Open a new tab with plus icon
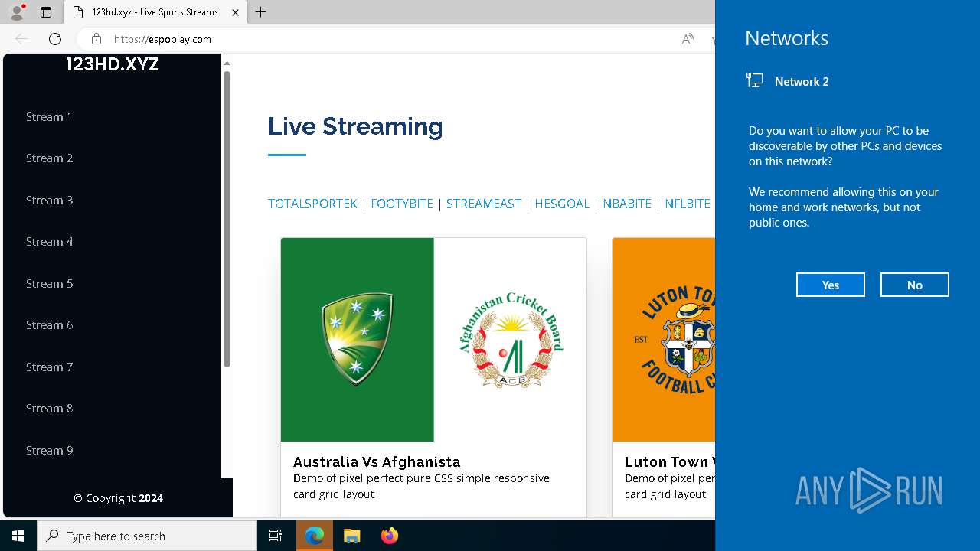 (261, 12)
